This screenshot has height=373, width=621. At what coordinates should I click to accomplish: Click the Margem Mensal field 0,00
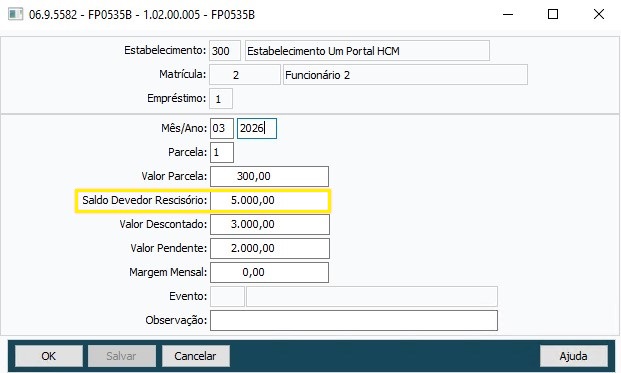click(x=269, y=272)
